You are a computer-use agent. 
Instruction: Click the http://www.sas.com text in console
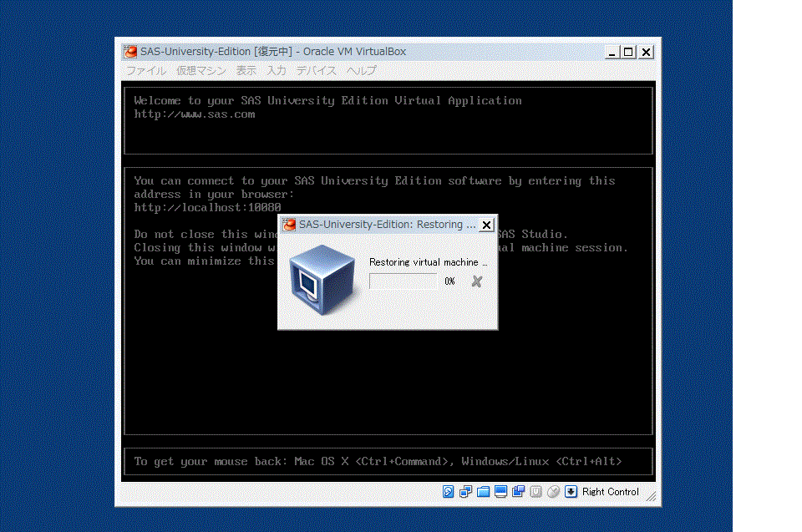[195, 114]
